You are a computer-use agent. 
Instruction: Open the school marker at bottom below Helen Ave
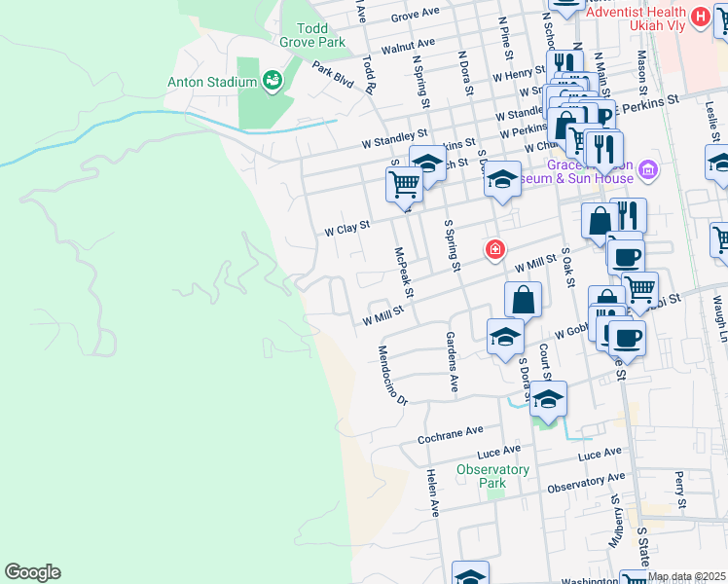pos(470,573)
